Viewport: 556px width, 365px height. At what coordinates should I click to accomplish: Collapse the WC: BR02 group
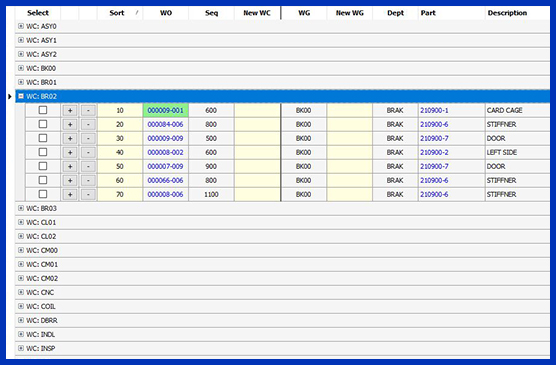pyautogui.click(x=21, y=96)
